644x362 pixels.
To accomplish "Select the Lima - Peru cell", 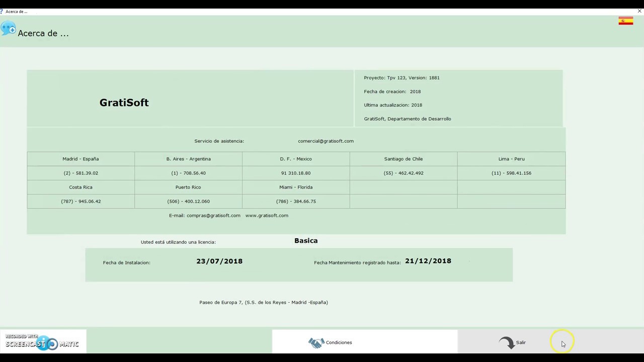I will click(511, 159).
